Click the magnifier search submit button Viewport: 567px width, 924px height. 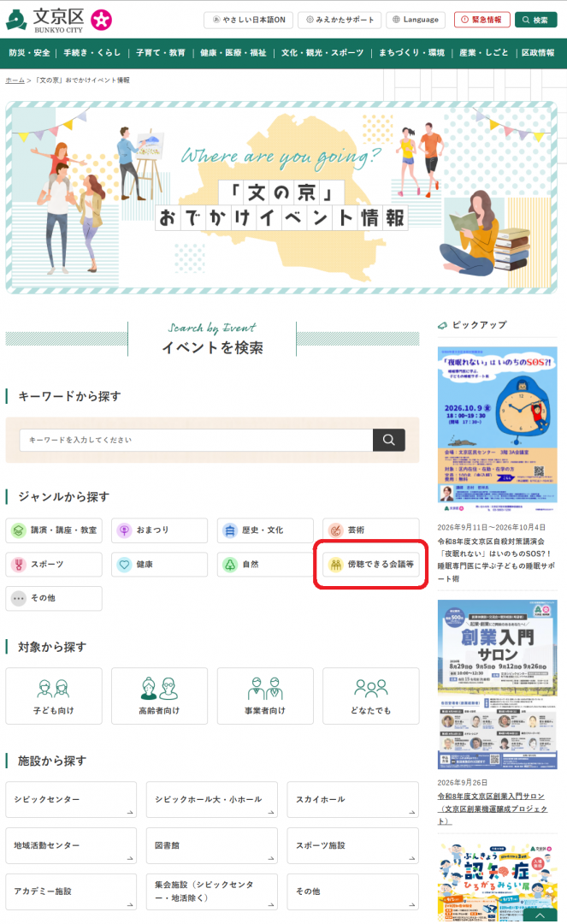click(388, 441)
